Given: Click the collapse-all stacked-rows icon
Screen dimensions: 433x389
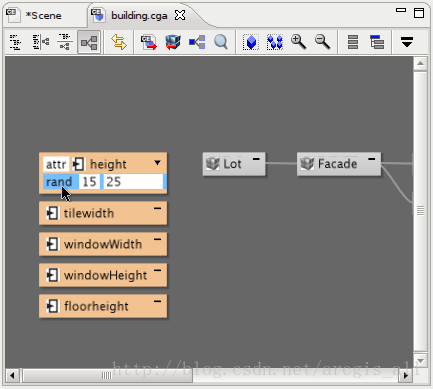Looking at the screenshot, I should (x=353, y=42).
